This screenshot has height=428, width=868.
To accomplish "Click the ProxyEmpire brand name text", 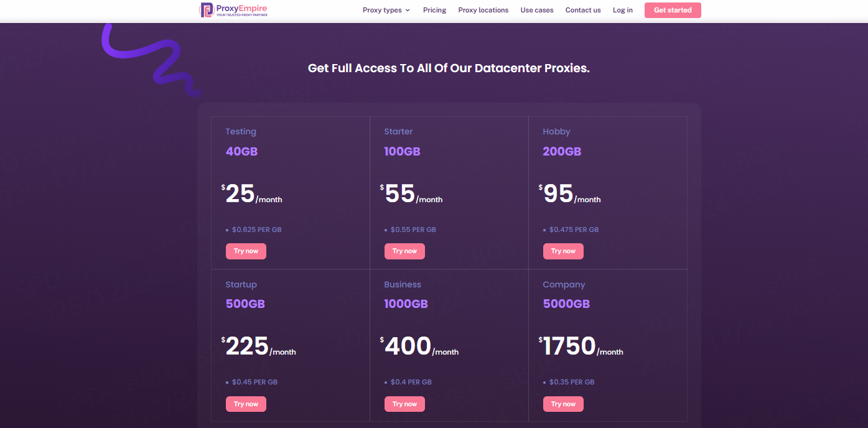I will pos(241,8).
